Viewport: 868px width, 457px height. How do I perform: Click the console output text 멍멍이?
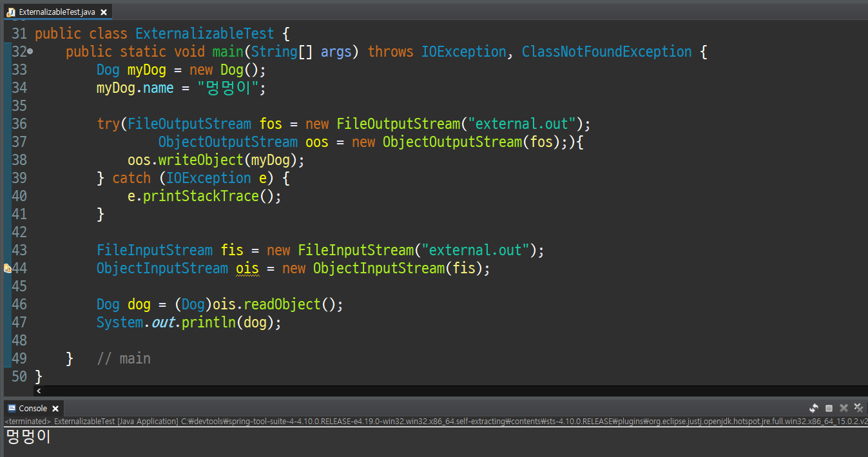click(x=28, y=437)
